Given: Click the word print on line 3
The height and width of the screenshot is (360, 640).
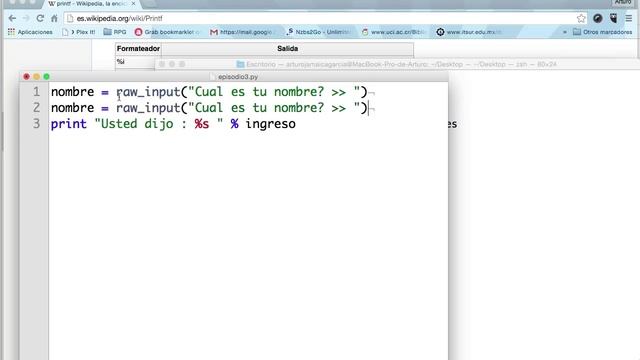Looking at the screenshot, I should 69,124.
